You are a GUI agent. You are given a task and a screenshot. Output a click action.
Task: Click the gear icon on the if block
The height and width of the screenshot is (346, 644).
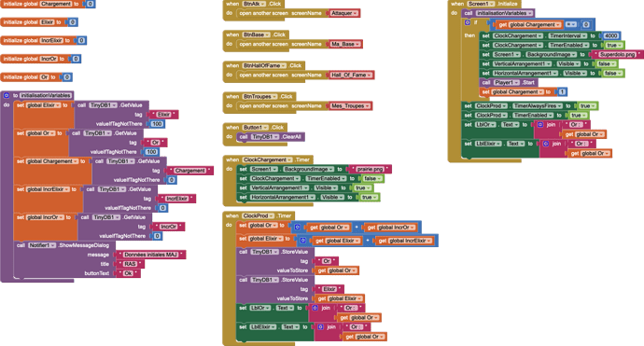(x=468, y=22)
